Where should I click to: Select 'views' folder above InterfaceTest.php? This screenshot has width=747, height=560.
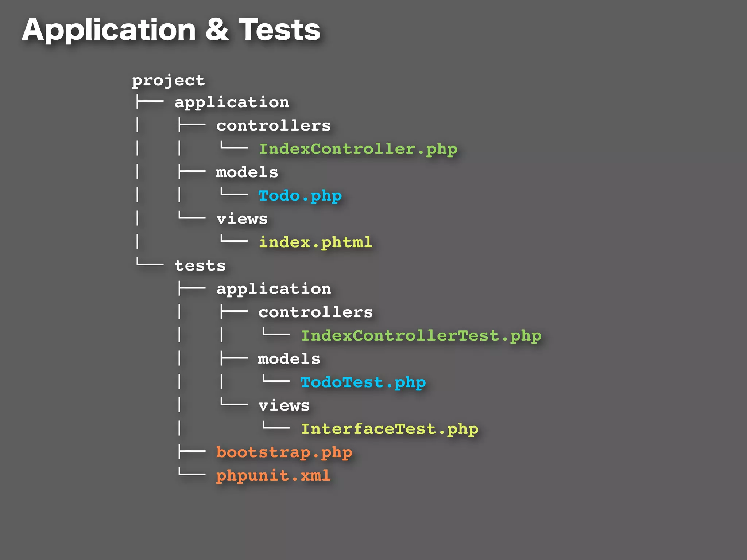284,405
